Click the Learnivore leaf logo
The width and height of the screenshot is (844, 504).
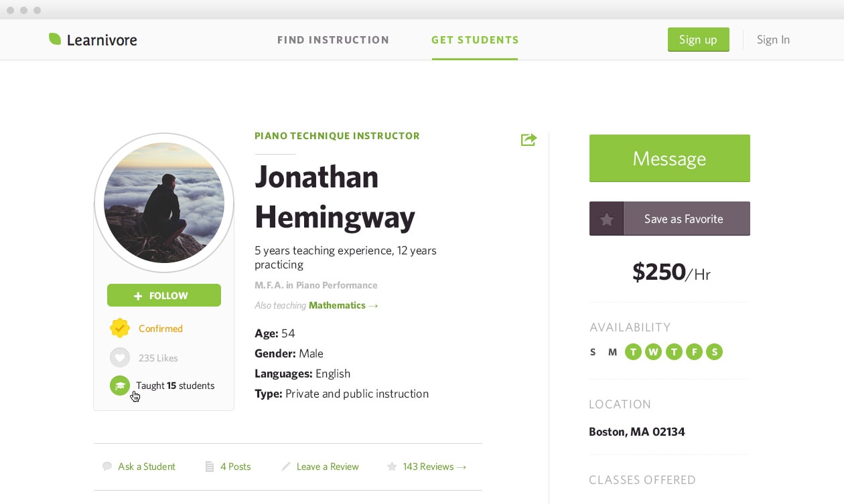(x=55, y=39)
